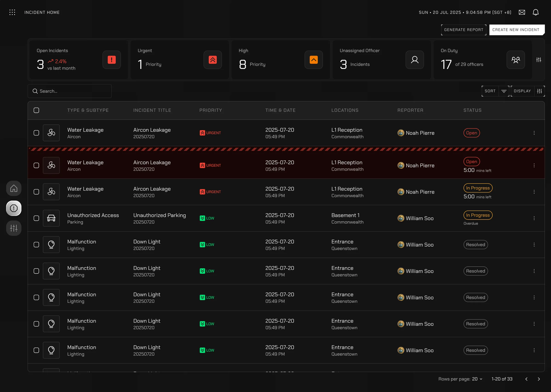Image resolution: width=551 pixels, height=392 pixels.
Task: Open the notifications bell
Action: click(x=536, y=12)
